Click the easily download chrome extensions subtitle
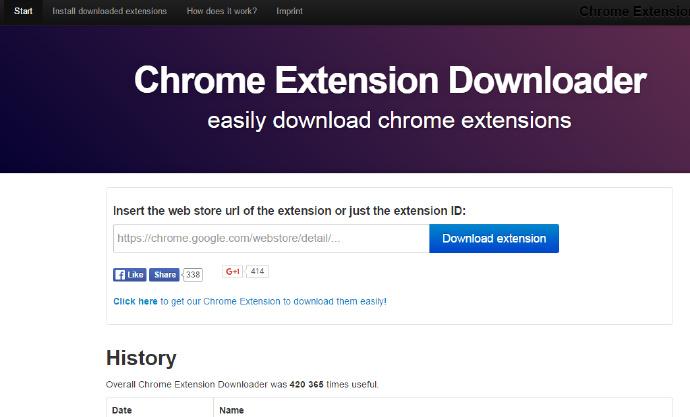Screen dimensions: 690x417 tap(389, 121)
